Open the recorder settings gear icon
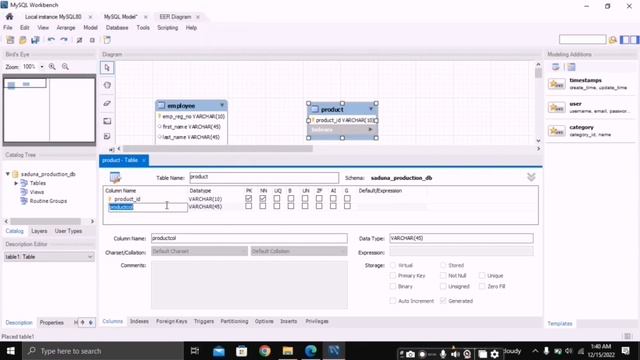The height and width of the screenshot is (360, 640). click(x=495, y=354)
